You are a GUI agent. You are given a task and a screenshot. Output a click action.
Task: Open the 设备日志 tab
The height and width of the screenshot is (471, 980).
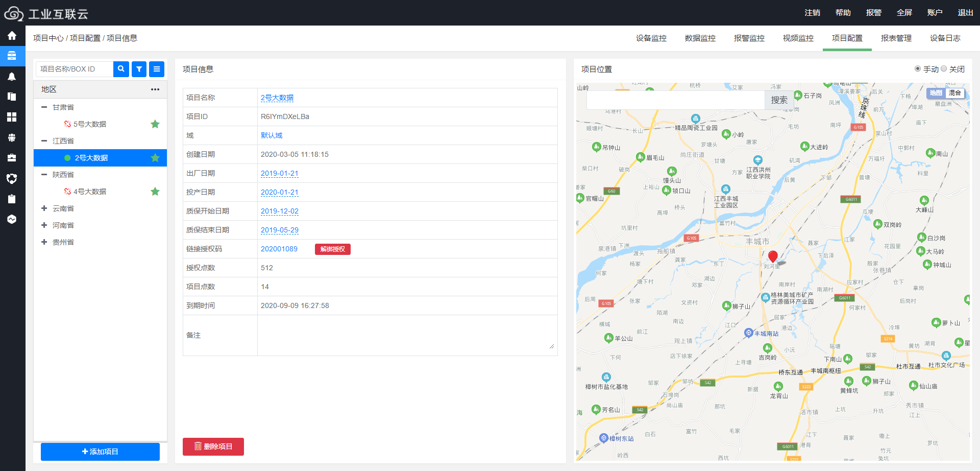(945, 38)
